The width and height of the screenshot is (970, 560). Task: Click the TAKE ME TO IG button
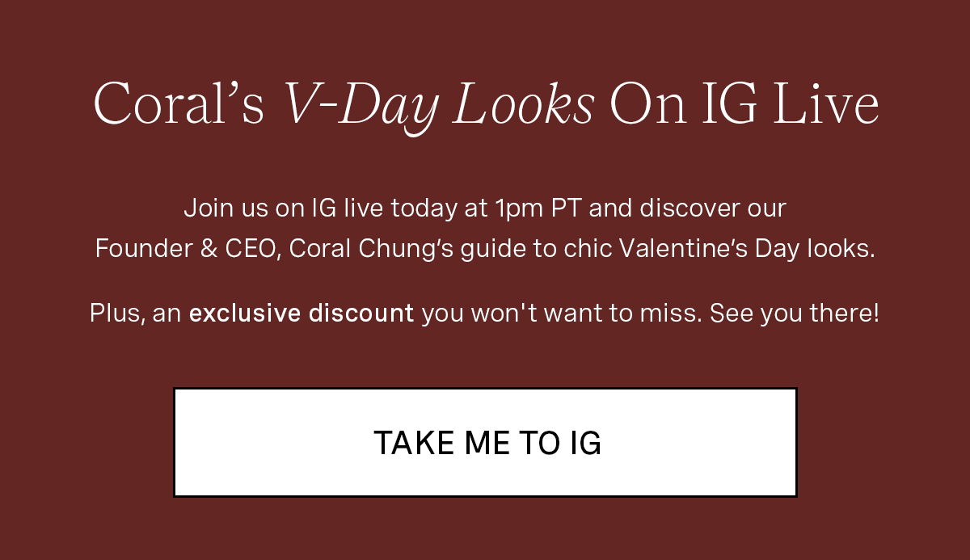(485, 442)
